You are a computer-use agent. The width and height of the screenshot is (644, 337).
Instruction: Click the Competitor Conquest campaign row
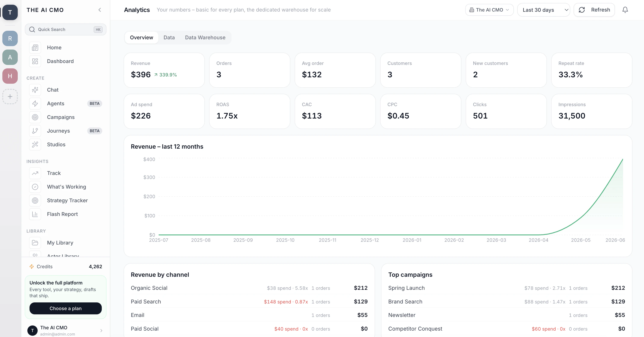pyautogui.click(x=507, y=329)
